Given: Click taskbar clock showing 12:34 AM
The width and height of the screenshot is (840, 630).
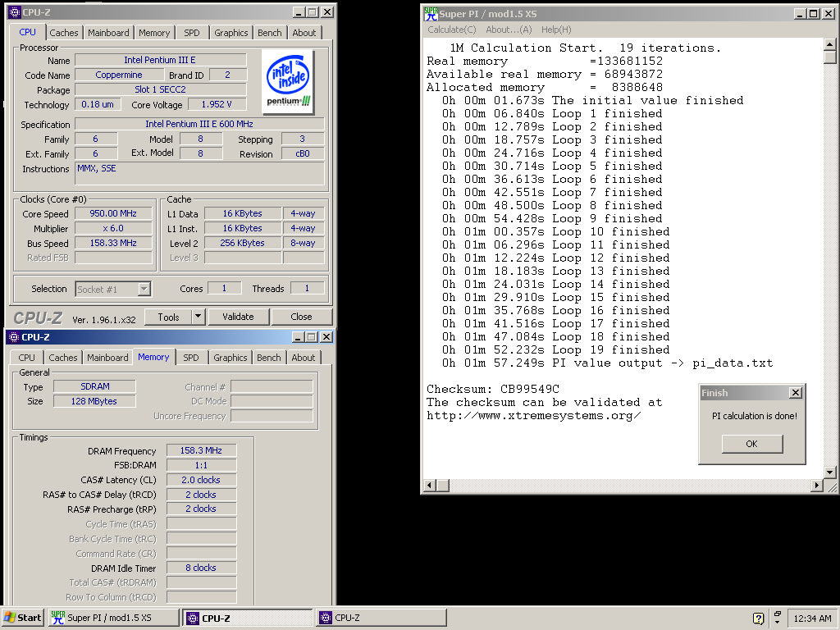Looking at the screenshot, I should pos(812,619).
